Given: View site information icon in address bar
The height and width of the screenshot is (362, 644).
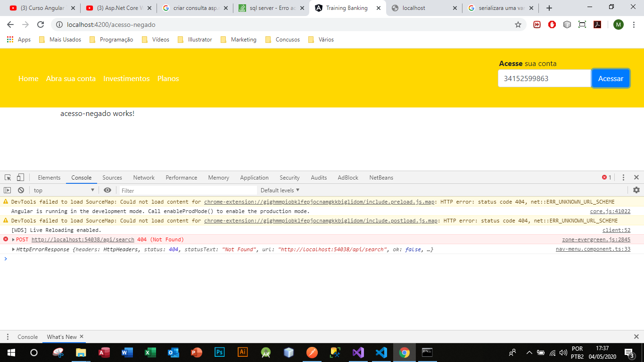Looking at the screenshot, I should pyautogui.click(x=59, y=25).
